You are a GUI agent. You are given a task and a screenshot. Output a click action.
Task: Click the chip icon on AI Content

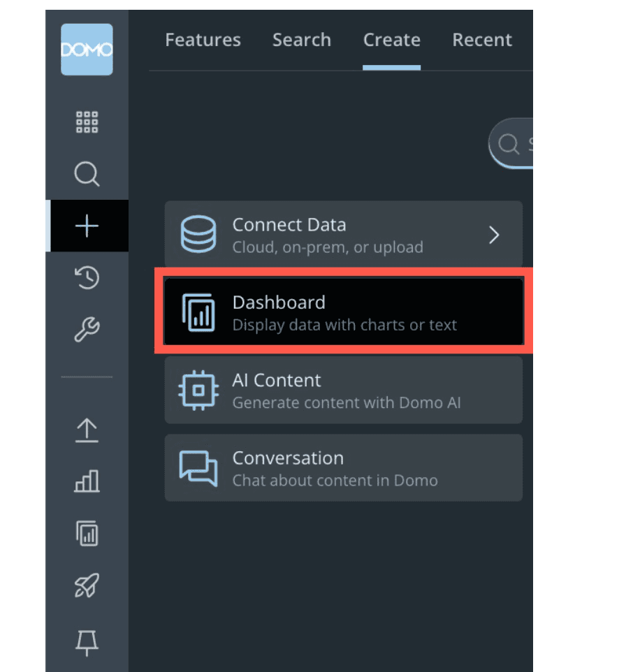tap(198, 390)
